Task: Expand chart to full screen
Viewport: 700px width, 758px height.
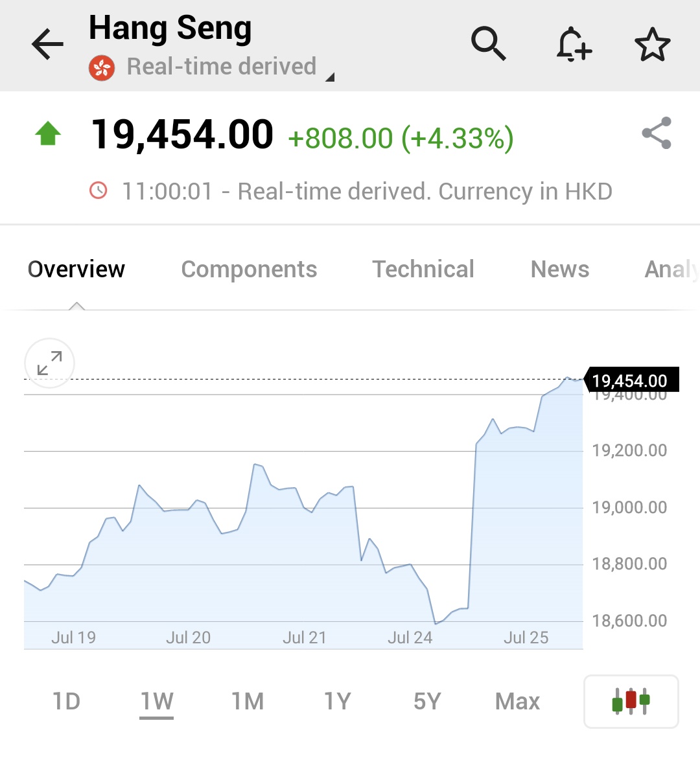Action: click(49, 363)
